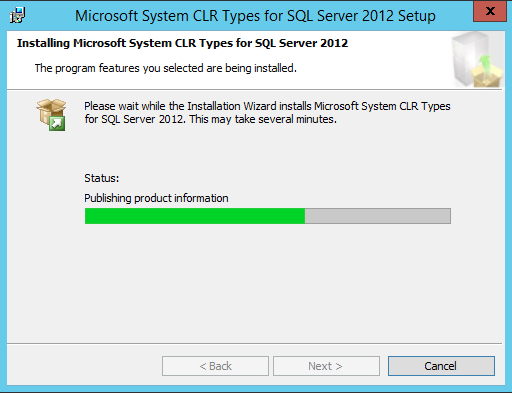The image size is (512, 393).
Task: Click the installer icon in title bar
Action: 17,15
